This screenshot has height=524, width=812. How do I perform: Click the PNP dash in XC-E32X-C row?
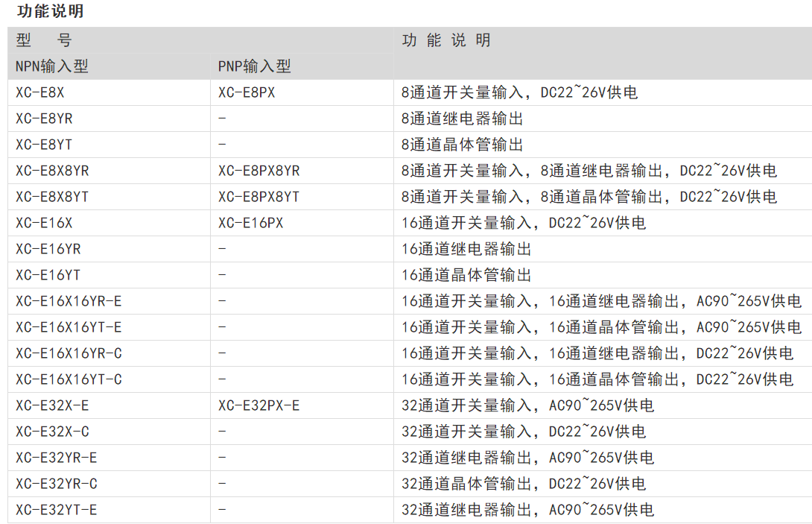coord(222,432)
